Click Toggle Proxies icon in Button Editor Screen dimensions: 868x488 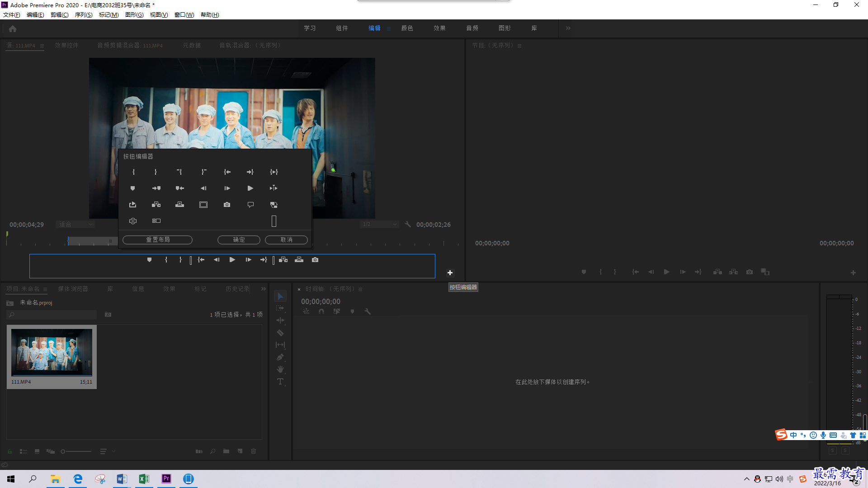[x=274, y=205]
